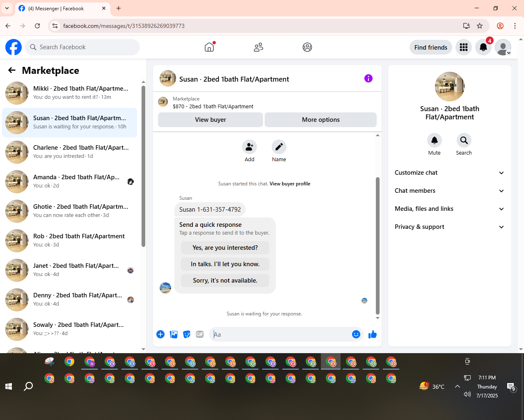Click the large listing photo in right panel

[x=450, y=87]
